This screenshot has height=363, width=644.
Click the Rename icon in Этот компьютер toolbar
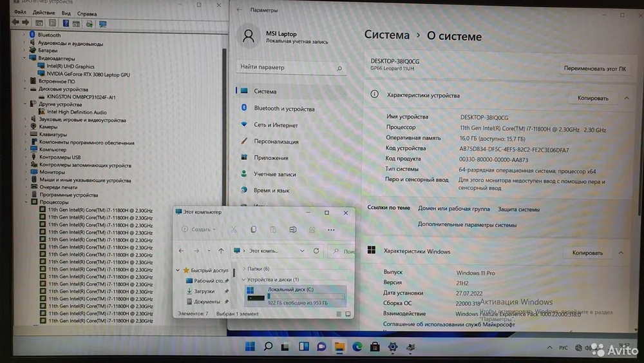tap(293, 230)
